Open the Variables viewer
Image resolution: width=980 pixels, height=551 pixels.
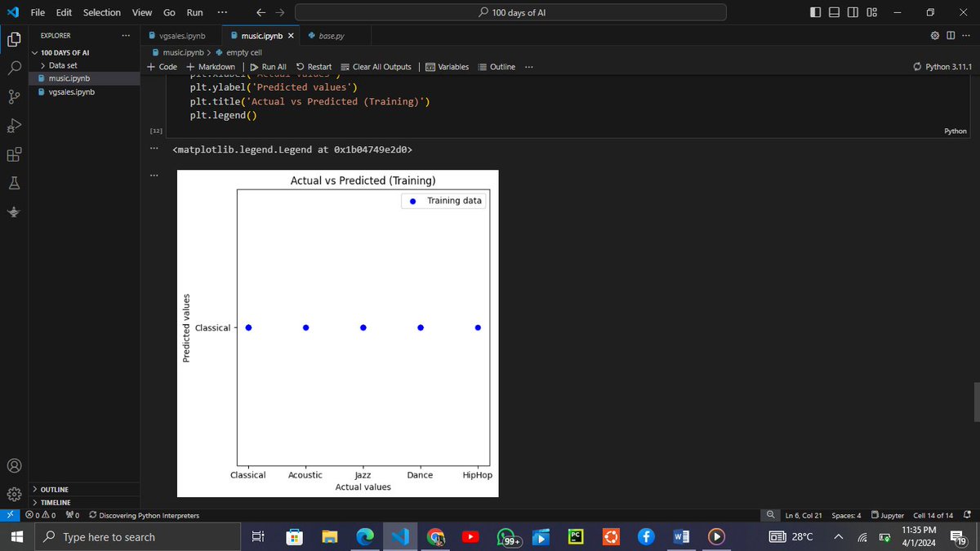[x=448, y=67]
